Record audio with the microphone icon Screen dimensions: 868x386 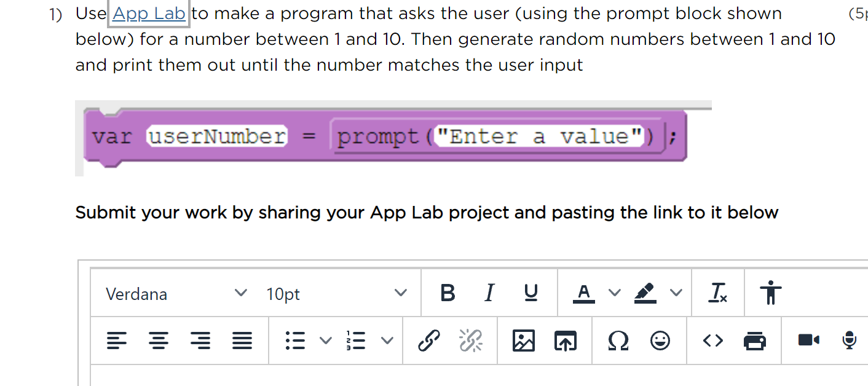tap(849, 340)
